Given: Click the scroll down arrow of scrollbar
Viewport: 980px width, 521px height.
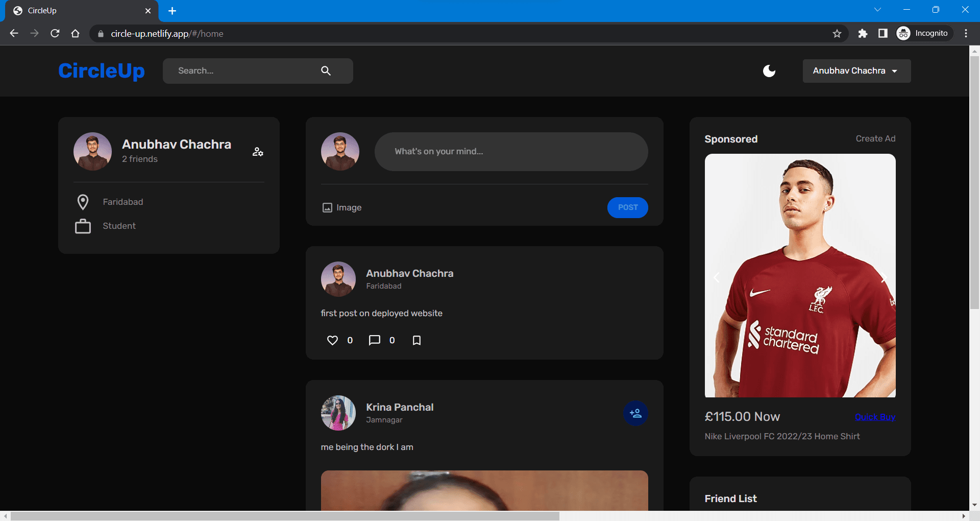Looking at the screenshot, I should (974, 505).
